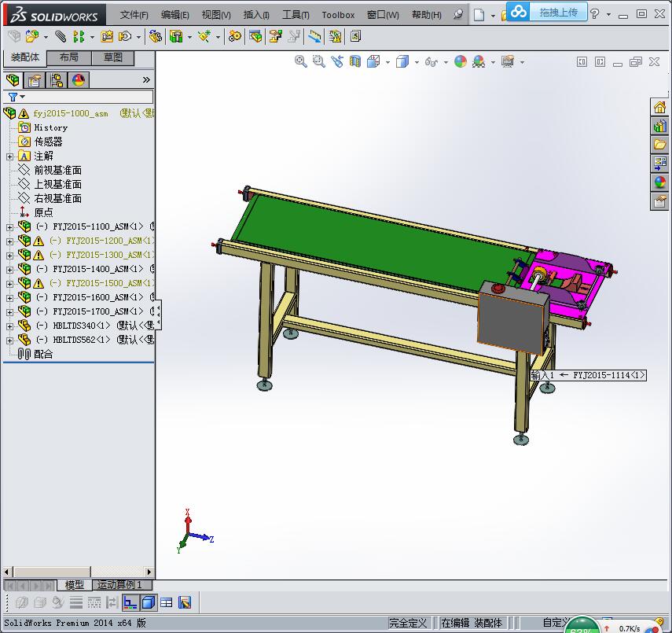Select the Zoom to Fit tool
Image resolution: width=672 pixels, height=633 pixels.
(x=300, y=62)
